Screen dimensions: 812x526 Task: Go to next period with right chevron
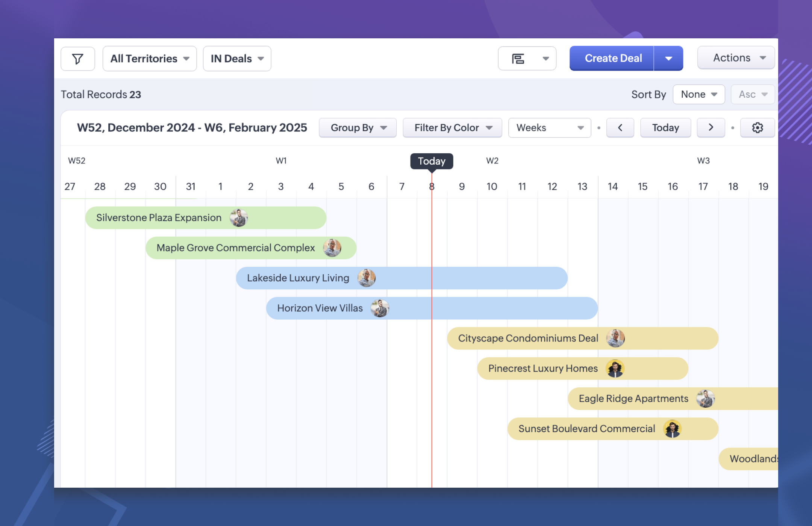710,128
